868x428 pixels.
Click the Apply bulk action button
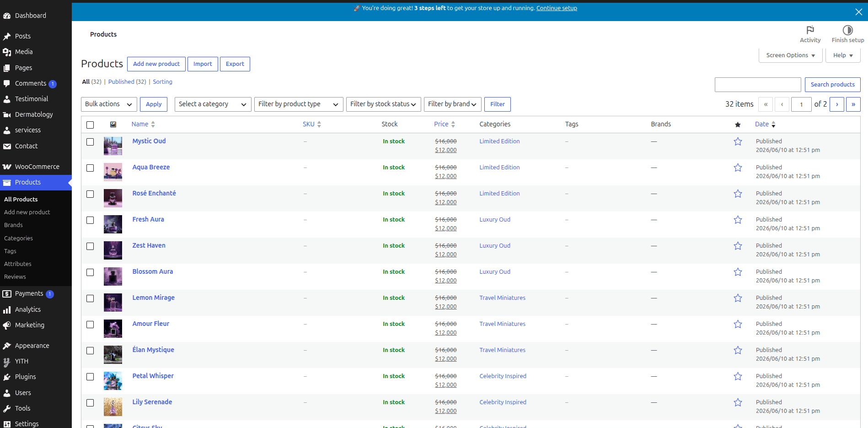point(154,104)
